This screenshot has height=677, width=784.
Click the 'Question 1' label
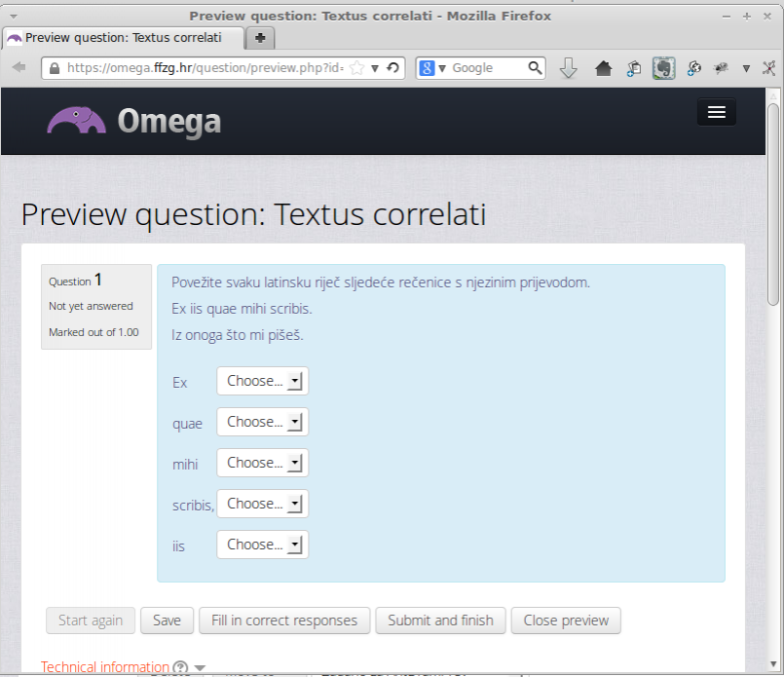[75, 280]
